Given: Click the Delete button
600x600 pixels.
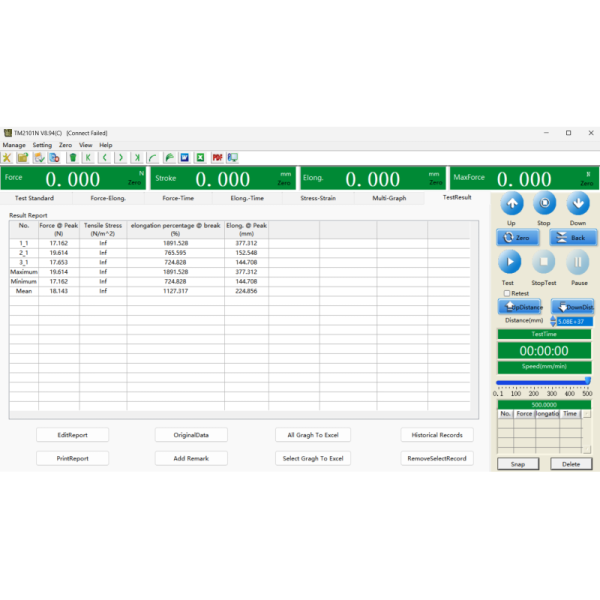Looking at the screenshot, I should pos(571,464).
